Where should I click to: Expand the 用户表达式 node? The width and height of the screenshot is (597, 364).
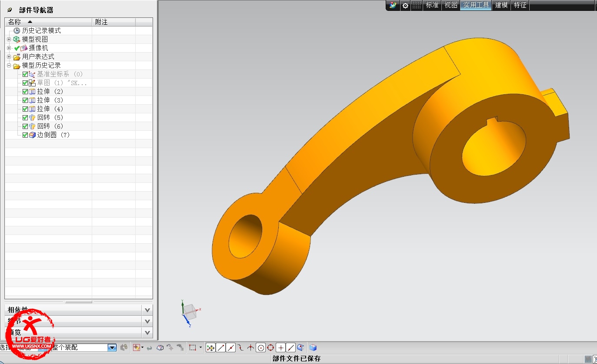pyautogui.click(x=9, y=56)
